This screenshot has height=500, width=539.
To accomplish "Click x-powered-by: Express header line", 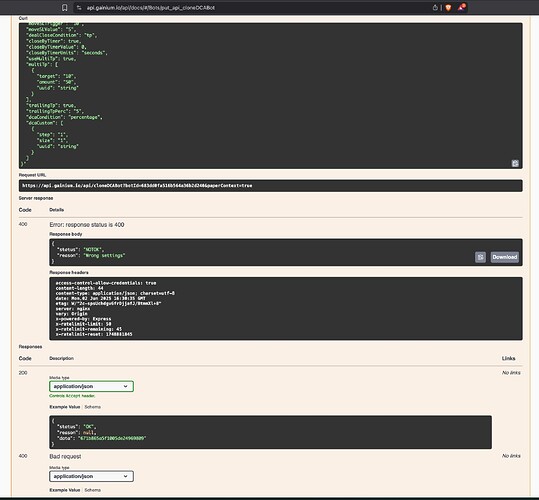I will coord(83,319).
